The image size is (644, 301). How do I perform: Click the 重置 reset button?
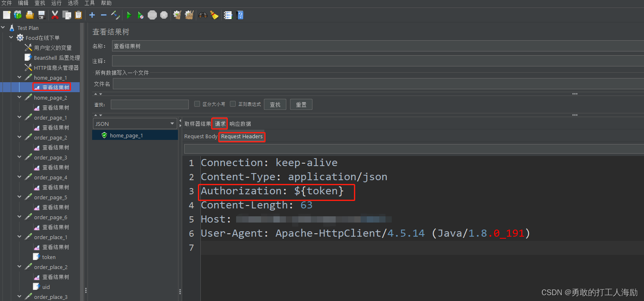coord(301,105)
